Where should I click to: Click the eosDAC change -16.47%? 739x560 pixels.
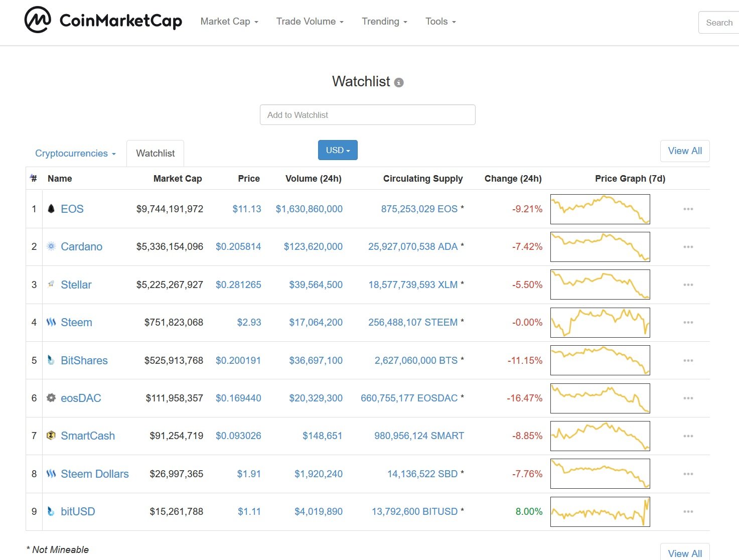coord(525,398)
